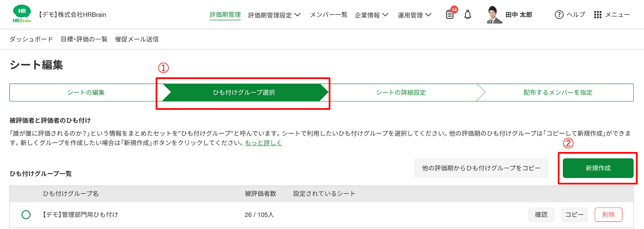644x229 pixels.
Task: Open the 目標・評価の一覧 tab
Action: pyautogui.click(x=84, y=39)
